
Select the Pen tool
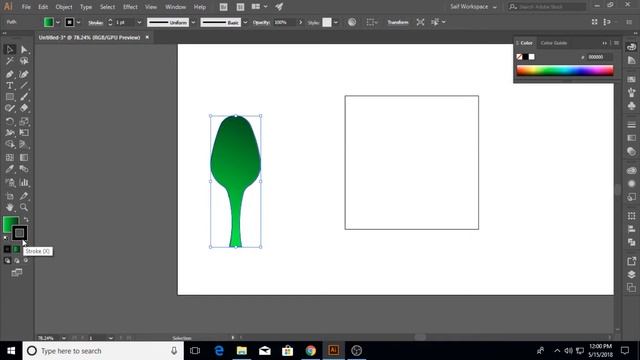pos(10,74)
